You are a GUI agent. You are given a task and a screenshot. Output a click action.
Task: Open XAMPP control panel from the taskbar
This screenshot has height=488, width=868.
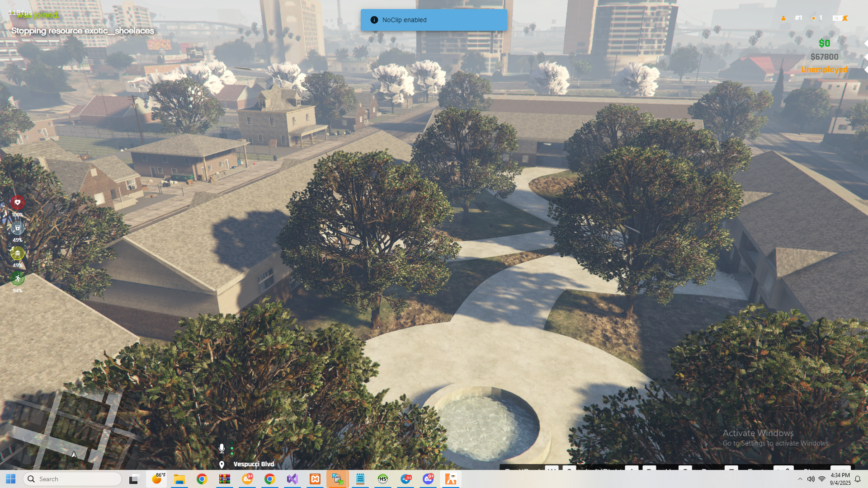coord(315,479)
